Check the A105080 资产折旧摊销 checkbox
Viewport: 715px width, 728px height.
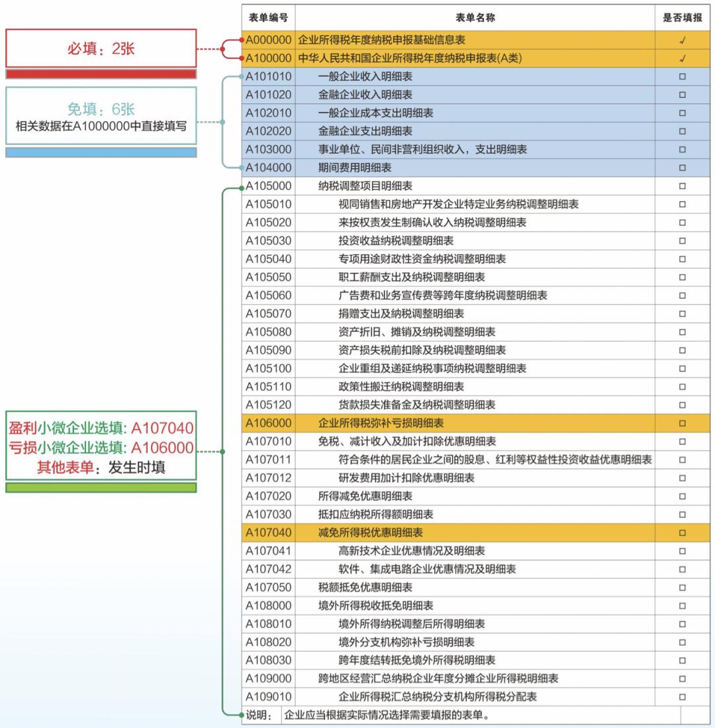[x=683, y=333]
